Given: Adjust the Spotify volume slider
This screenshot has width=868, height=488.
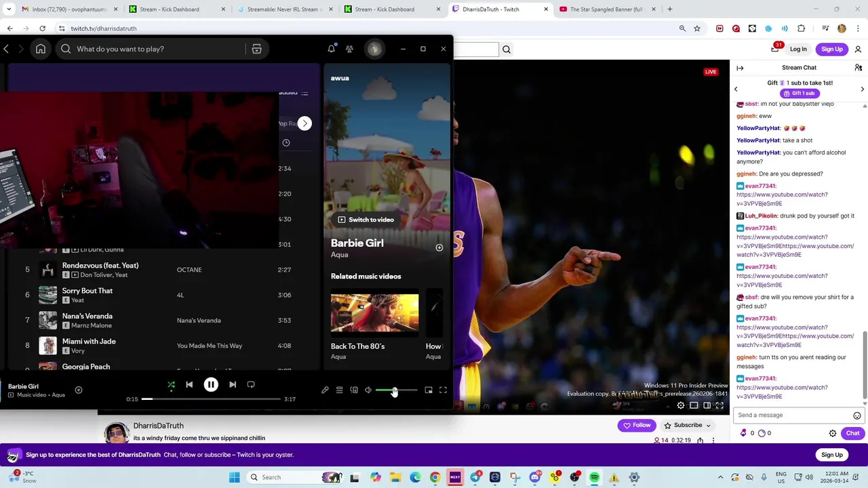Looking at the screenshot, I should [396, 390].
